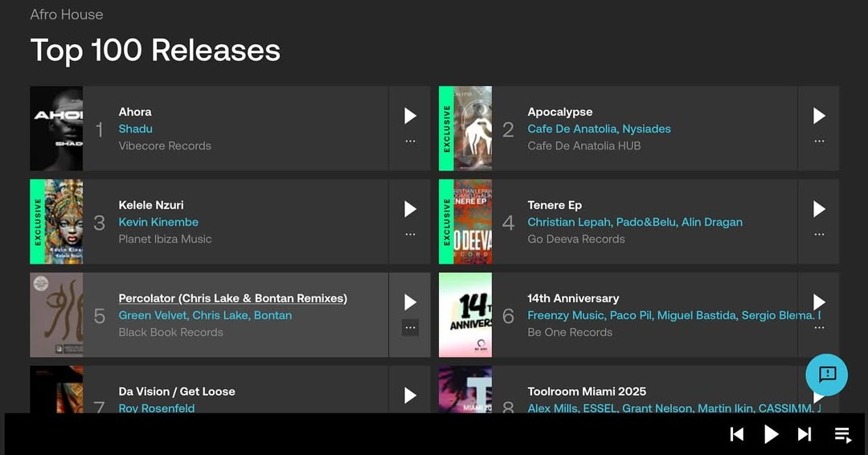The height and width of the screenshot is (455, 868).
Task: Open Go Deeva Records label
Action: point(576,239)
